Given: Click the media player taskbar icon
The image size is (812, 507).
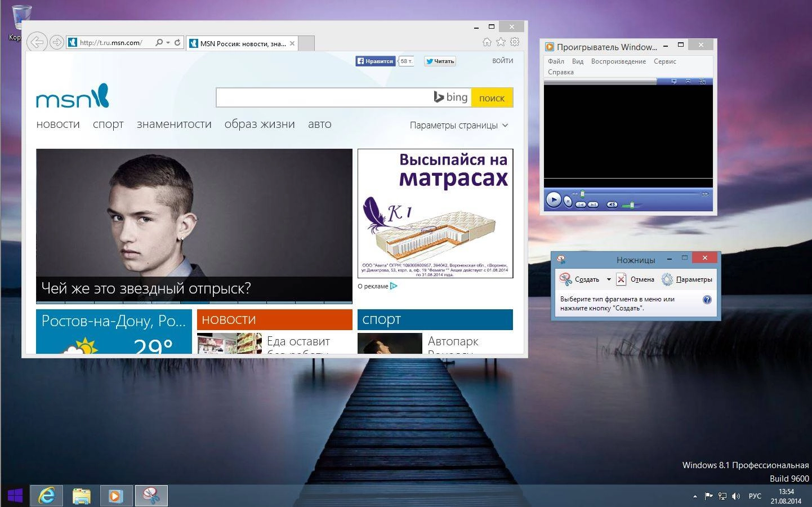Looking at the screenshot, I should pyautogui.click(x=117, y=496).
